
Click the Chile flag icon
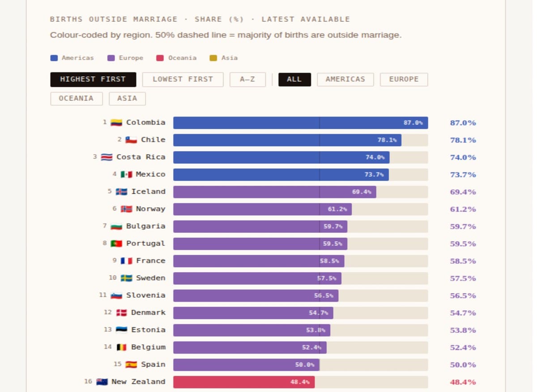coord(131,140)
